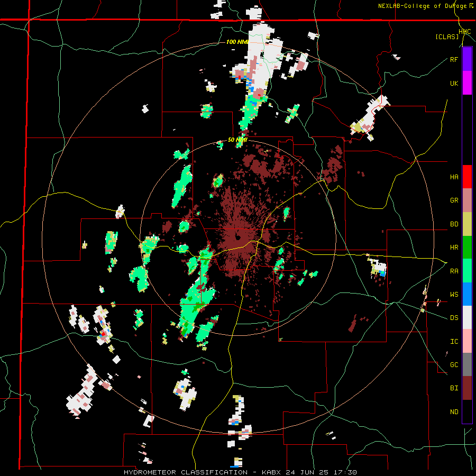Screen dimensions: 476x476
Task: Click the BD yellow legend swatch
Action: coord(467,224)
